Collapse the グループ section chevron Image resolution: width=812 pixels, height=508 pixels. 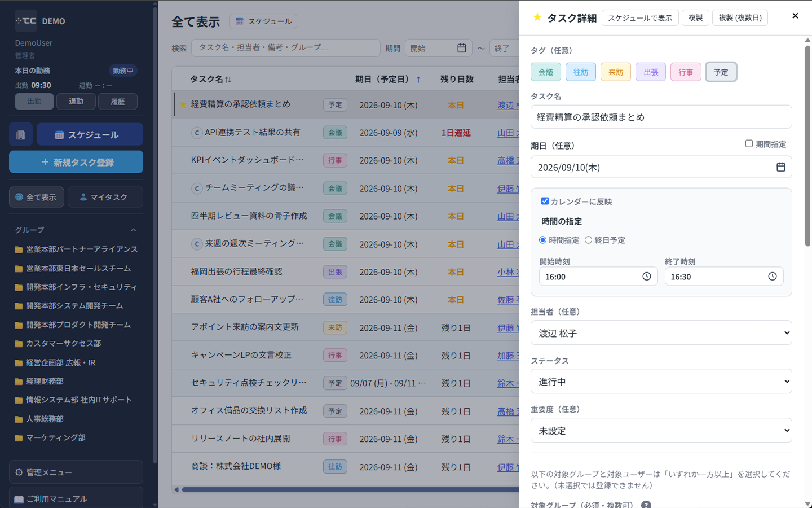[134, 230]
